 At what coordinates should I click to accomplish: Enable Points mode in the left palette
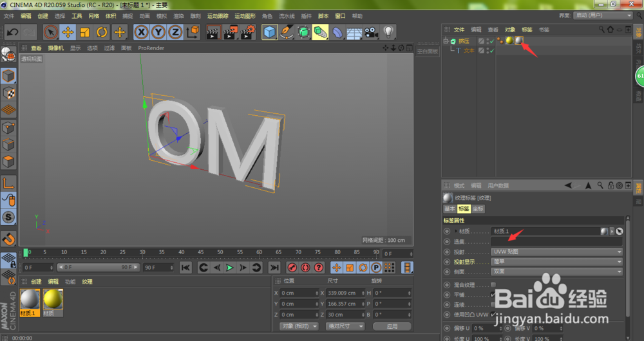pyautogui.click(x=8, y=127)
